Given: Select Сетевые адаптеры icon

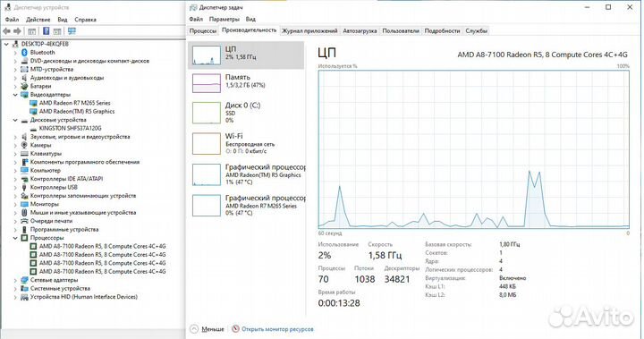Looking at the screenshot, I should 24,280.
